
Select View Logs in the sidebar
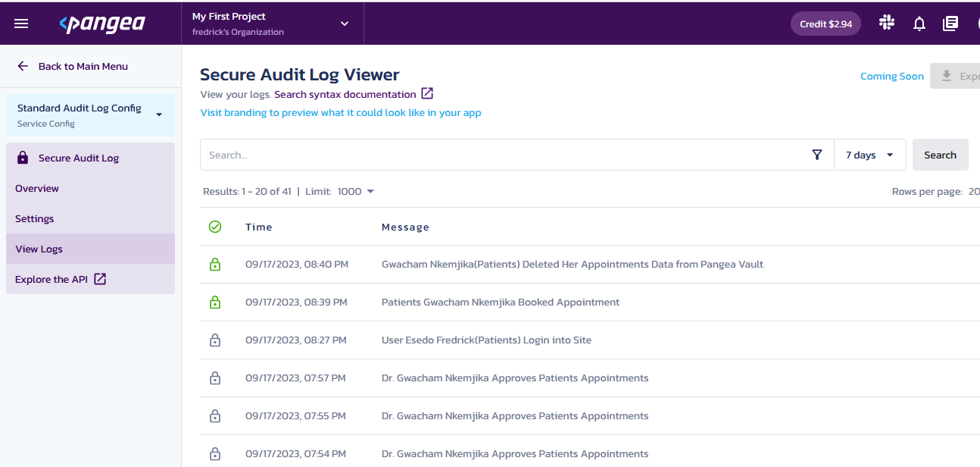pos(90,249)
